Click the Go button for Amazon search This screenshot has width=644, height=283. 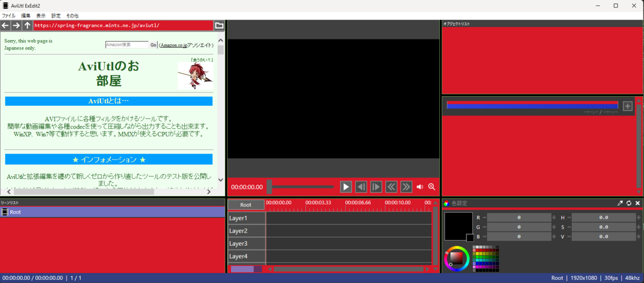click(x=153, y=45)
